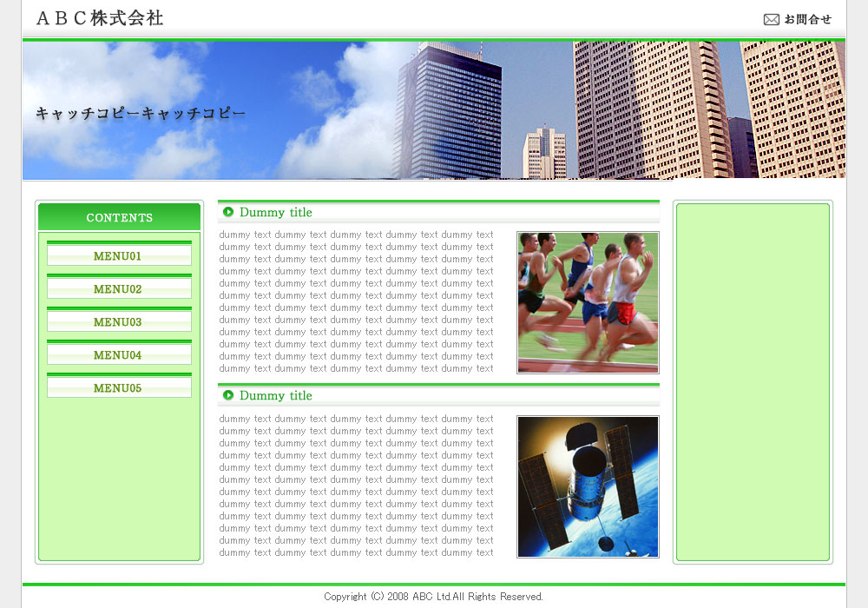
Task: Click the first Dummy title heading text
Action: tap(275, 212)
